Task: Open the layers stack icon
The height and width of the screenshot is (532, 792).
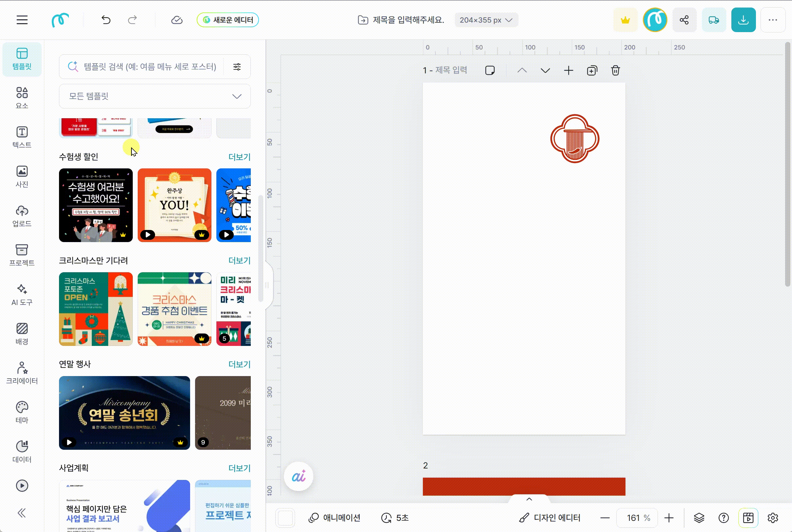Action: pyautogui.click(x=699, y=518)
